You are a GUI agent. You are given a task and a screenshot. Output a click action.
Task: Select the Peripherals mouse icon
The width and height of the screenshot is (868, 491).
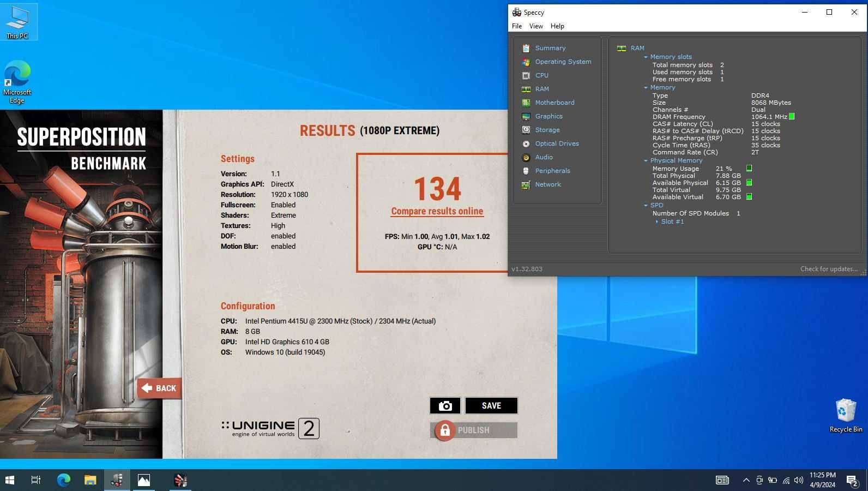coord(526,171)
